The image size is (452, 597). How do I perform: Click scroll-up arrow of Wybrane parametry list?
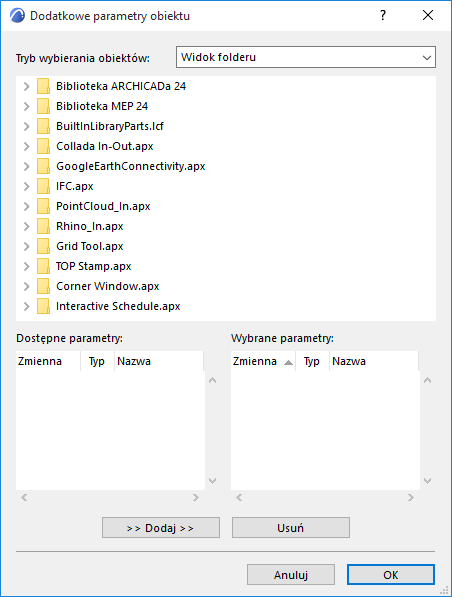coord(427,380)
